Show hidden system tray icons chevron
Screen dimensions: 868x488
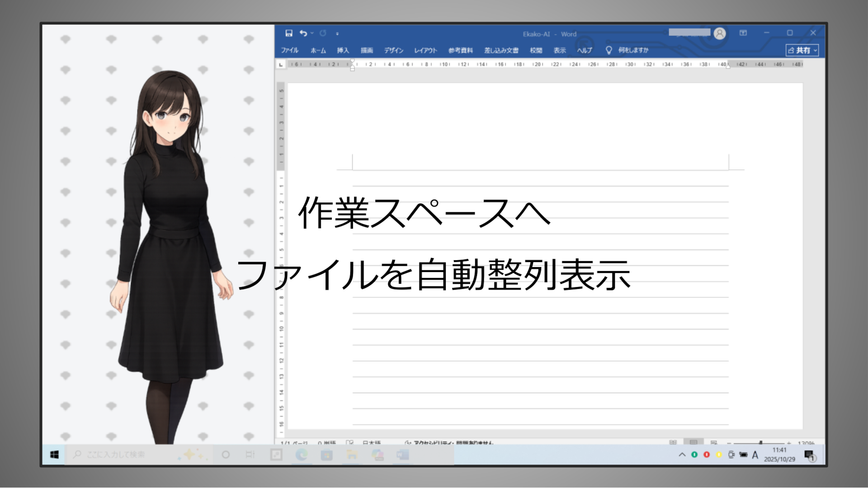tap(682, 455)
